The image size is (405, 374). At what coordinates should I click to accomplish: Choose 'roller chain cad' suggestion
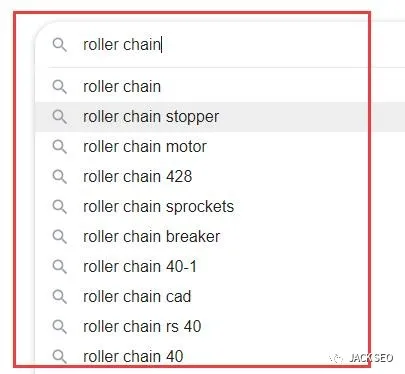coord(220,297)
